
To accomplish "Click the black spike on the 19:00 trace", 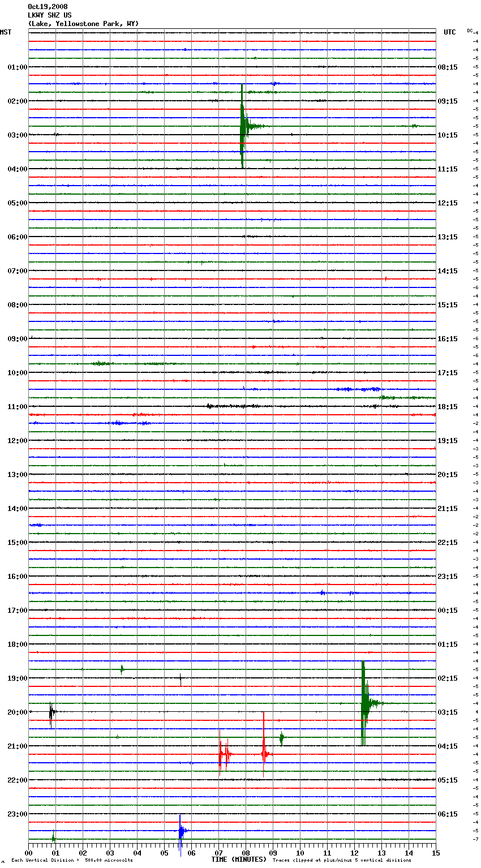I will pos(181,678).
